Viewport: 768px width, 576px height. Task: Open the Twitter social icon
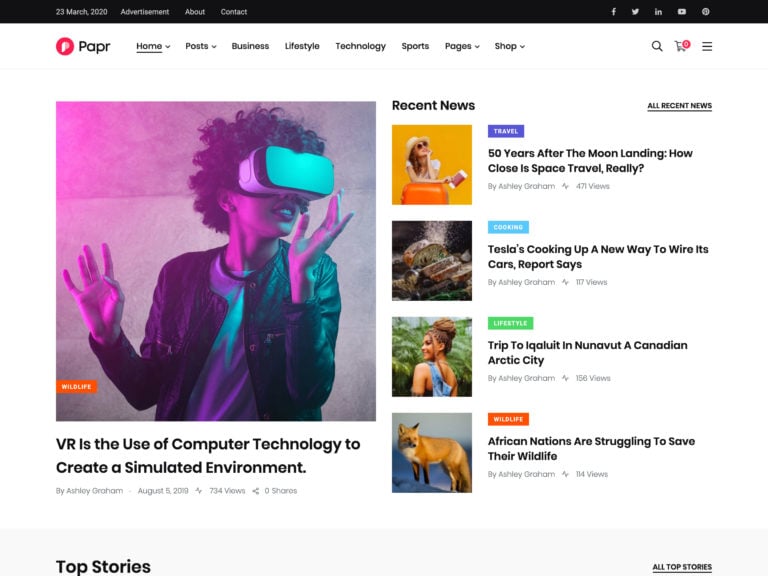(x=635, y=12)
